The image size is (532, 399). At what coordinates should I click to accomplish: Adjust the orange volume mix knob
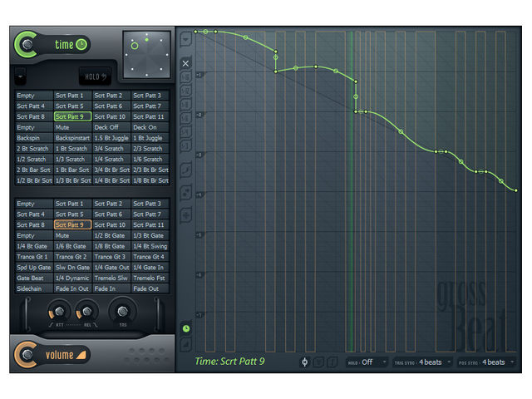tap(27, 355)
